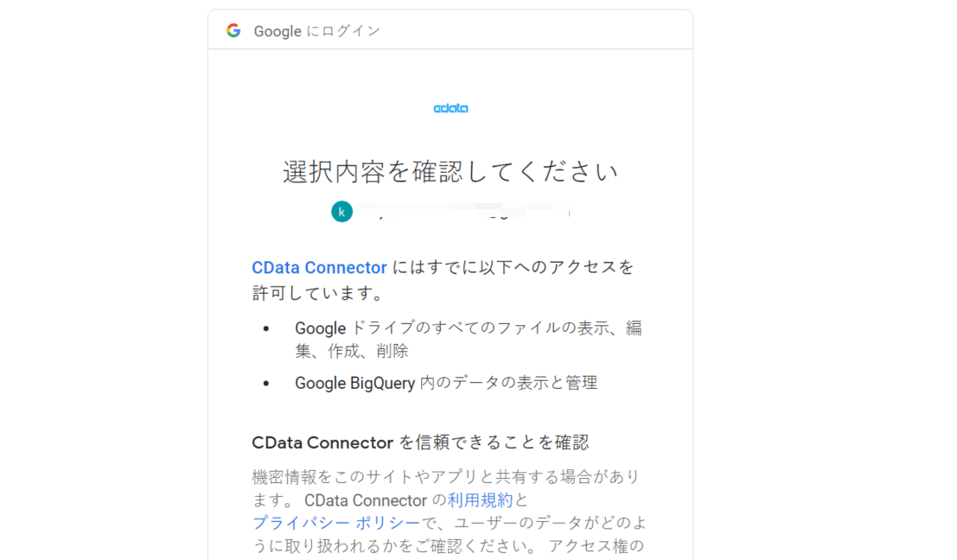Click the 集、作成、削除 line of text
Screen dimensions: 957x560
352,351
